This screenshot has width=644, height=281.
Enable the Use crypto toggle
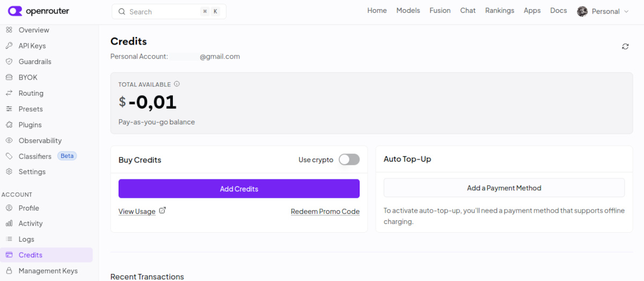coord(349,160)
